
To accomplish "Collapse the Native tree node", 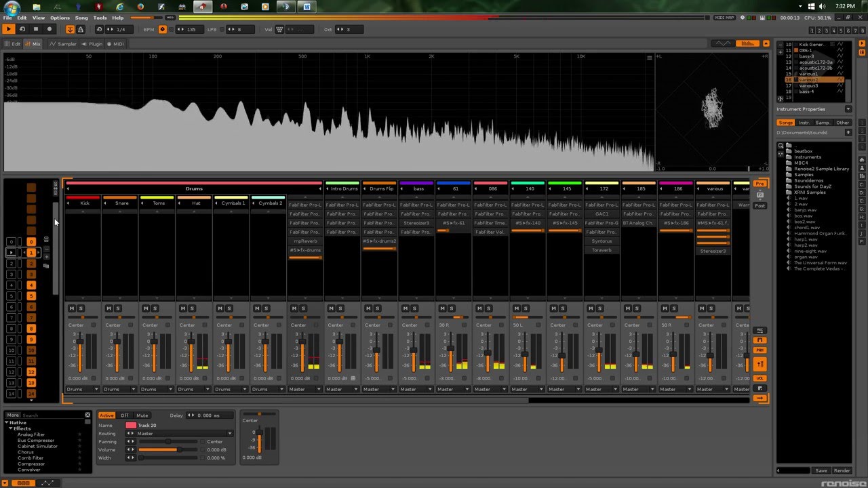I will pyautogui.click(x=7, y=423).
